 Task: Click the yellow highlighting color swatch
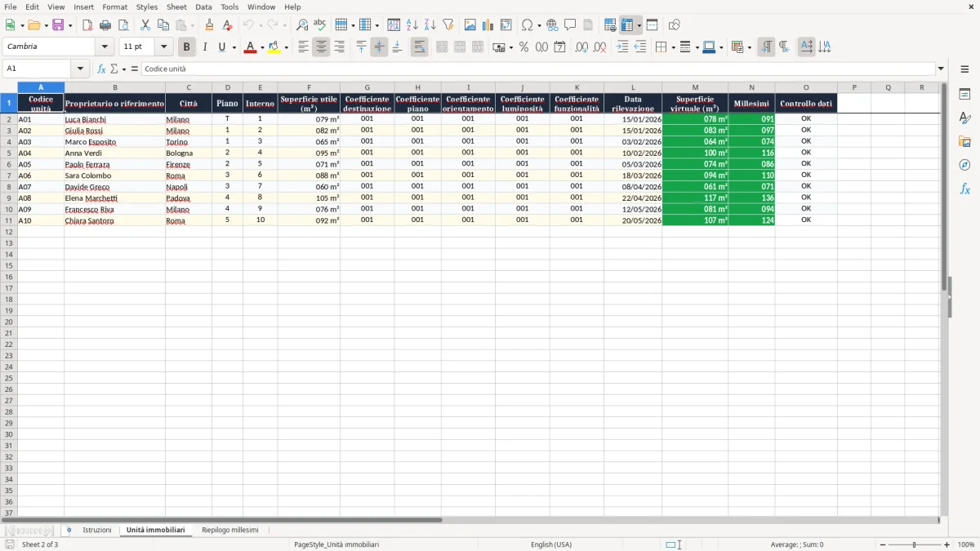(x=274, y=47)
